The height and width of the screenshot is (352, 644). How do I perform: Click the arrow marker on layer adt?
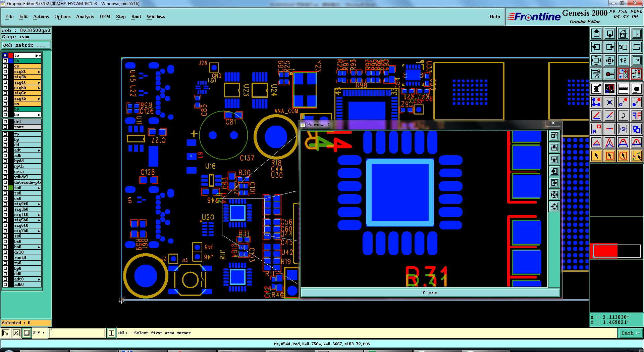coord(39,150)
